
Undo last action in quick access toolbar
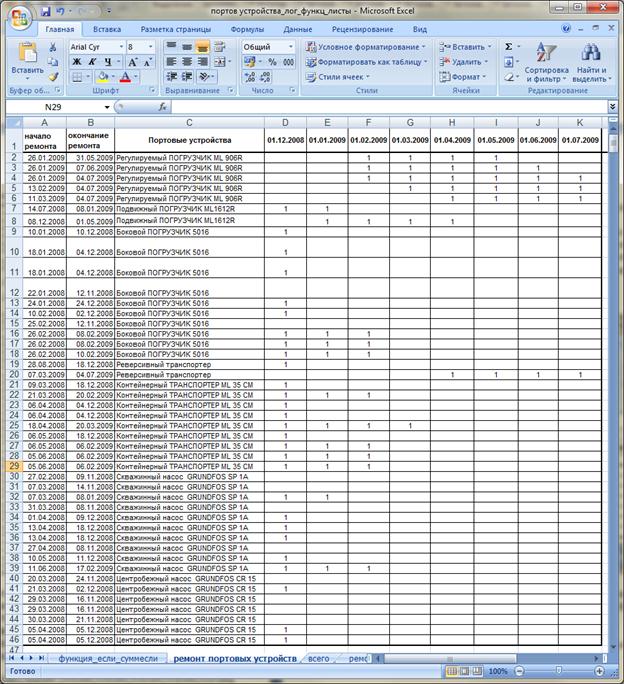click(x=61, y=11)
